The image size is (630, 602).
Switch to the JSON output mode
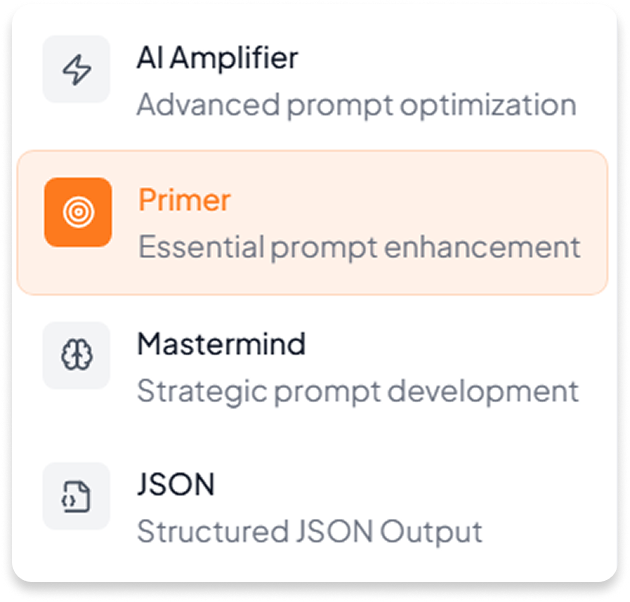tap(312, 507)
